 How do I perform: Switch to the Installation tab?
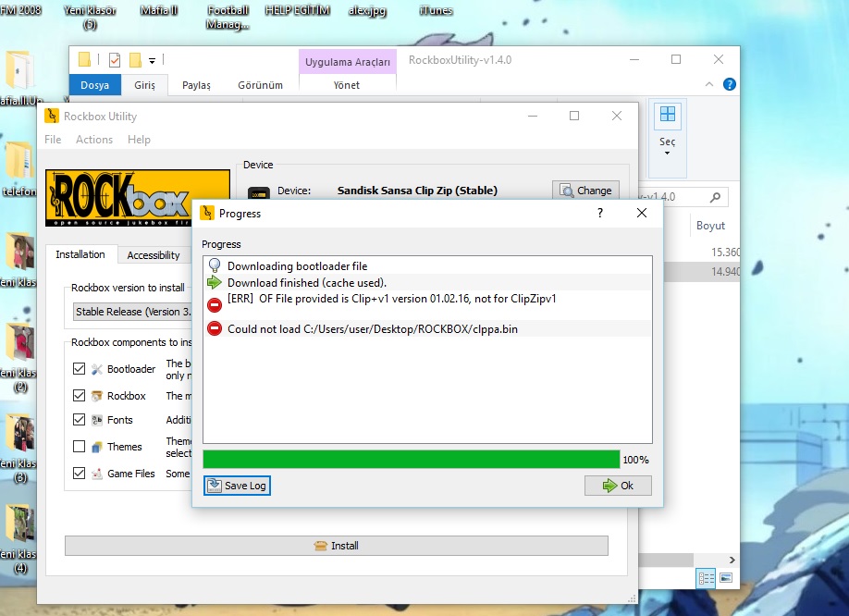click(x=80, y=254)
